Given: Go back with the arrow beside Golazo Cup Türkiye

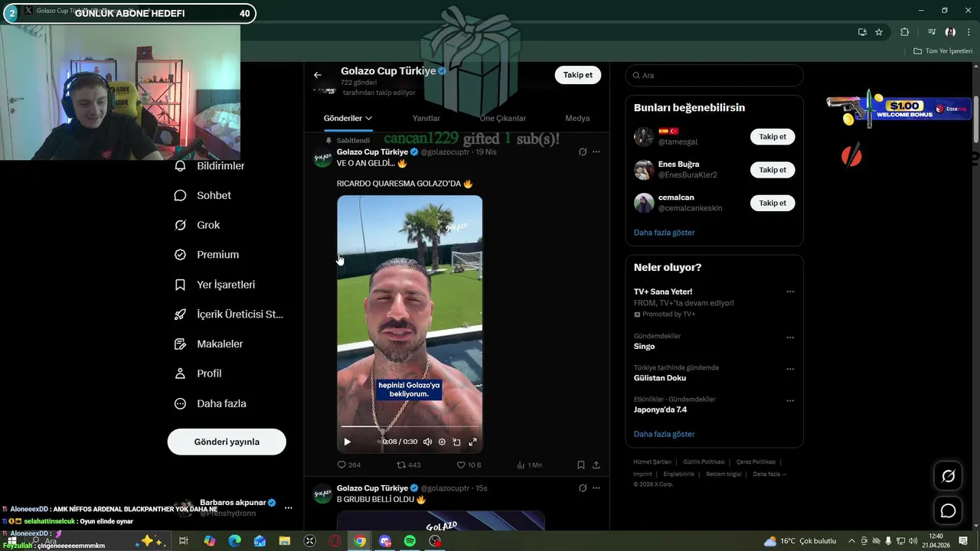Looking at the screenshot, I should coord(318,75).
